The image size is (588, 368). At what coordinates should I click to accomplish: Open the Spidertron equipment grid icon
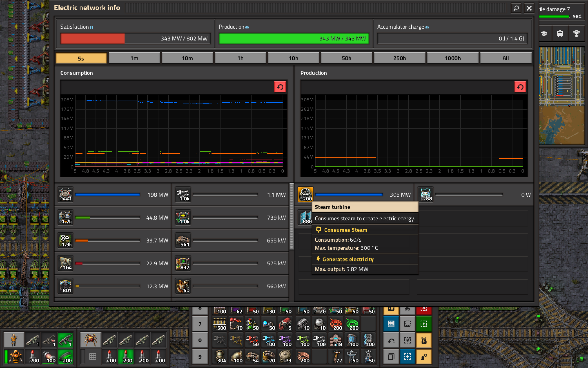click(92, 356)
